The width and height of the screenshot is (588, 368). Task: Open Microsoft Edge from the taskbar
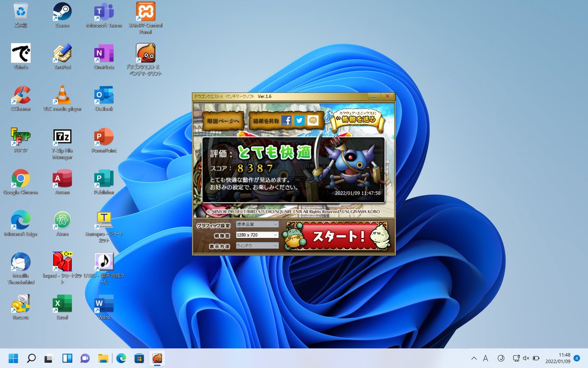click(x=121, y=358)
